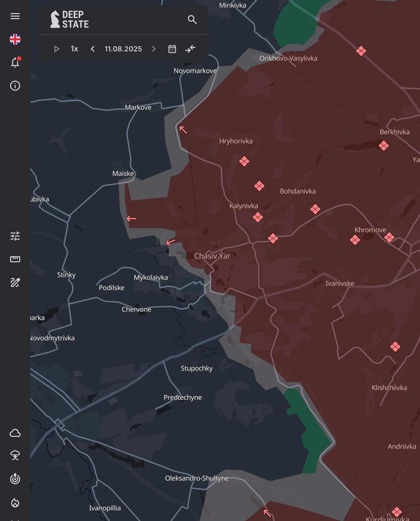Click the unit marker left of Bohdanivka
Viewport: 420px width, 521px height.
(x=259, y=186)
